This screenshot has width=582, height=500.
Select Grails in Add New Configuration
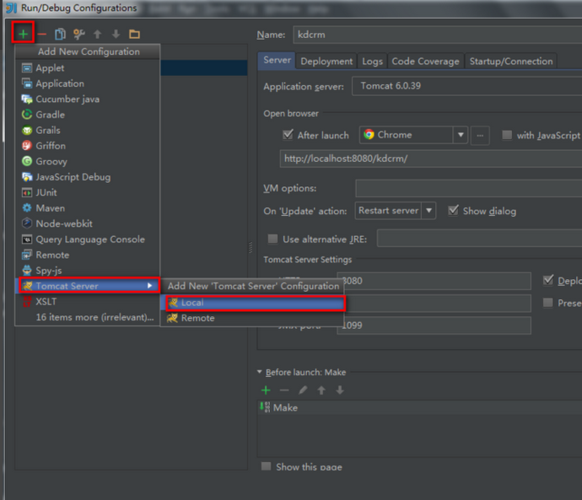pos(88,130)
